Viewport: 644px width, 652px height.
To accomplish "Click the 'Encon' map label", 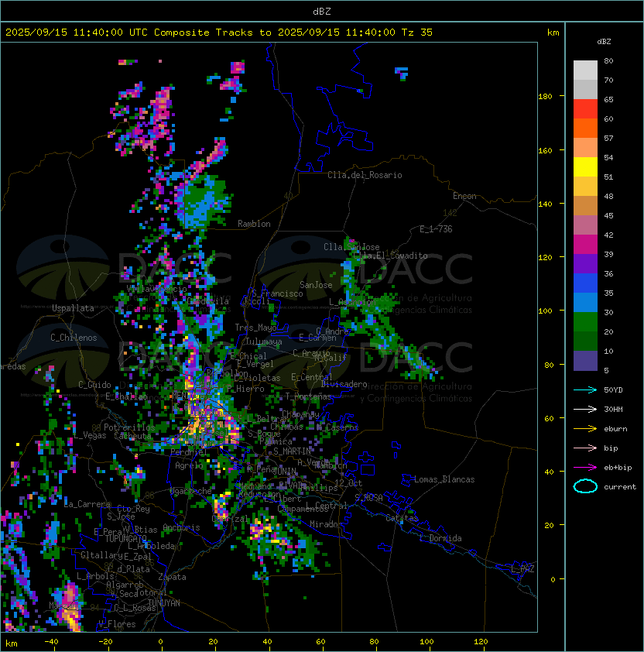I will tap(464, 196).
